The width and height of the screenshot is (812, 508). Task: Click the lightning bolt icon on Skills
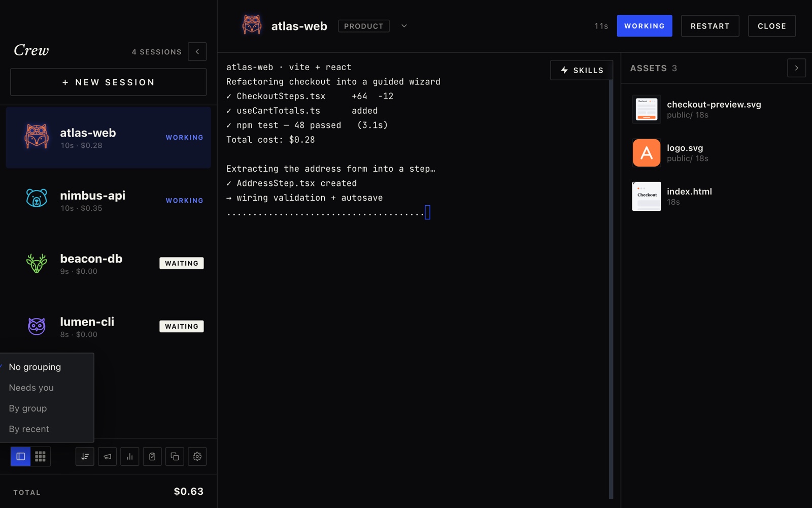click(x=564, y=70)
